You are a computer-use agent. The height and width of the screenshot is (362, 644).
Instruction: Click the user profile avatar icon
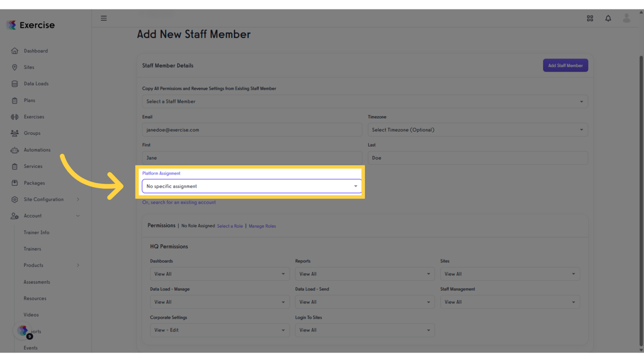(627, 18)
